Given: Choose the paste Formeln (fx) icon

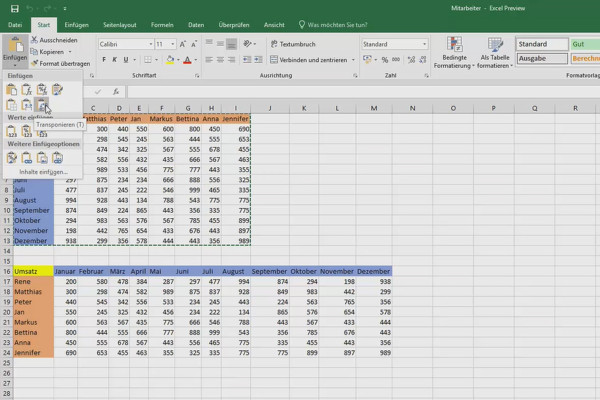Looking at the screenshot, I should tap(26, 90).
